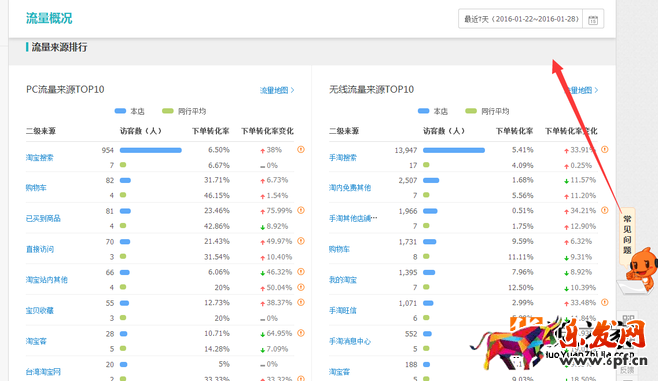Screen dimensions: 658x381
Task: Expand wireless 流量地图 chevron link
Action: 581,90
